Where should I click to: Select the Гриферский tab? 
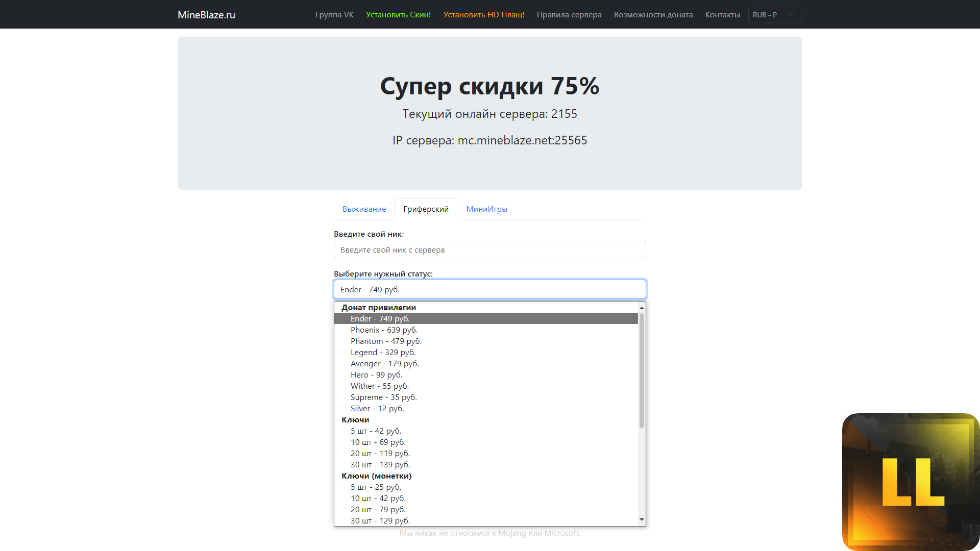click(x=426, y=209)
